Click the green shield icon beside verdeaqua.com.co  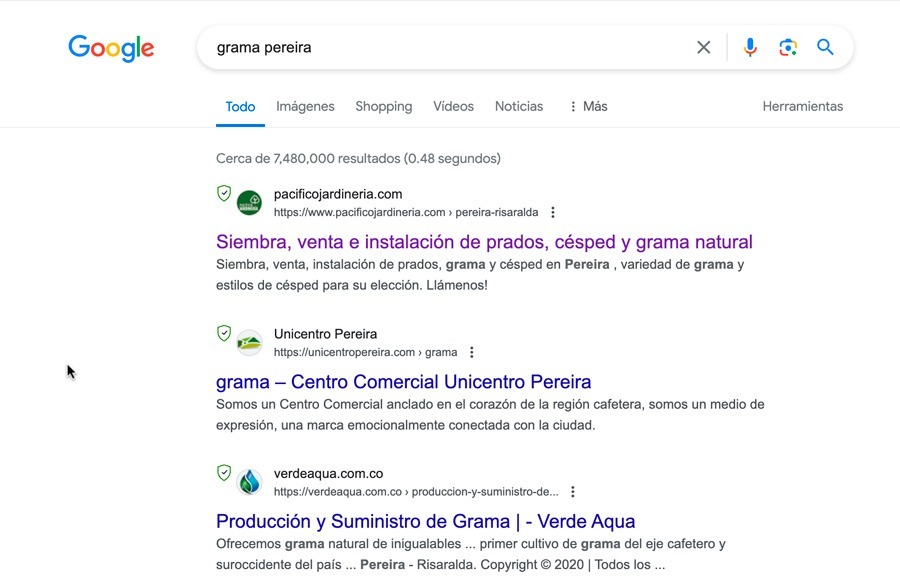(224, 473)
